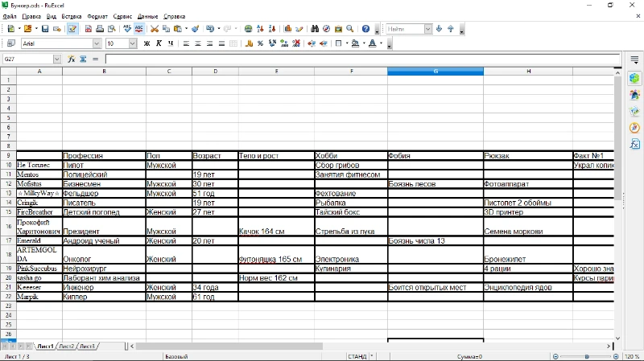The image size is (644, 361).
Task: Click the Zoom magnifier icon
Action: pos(350,29)
